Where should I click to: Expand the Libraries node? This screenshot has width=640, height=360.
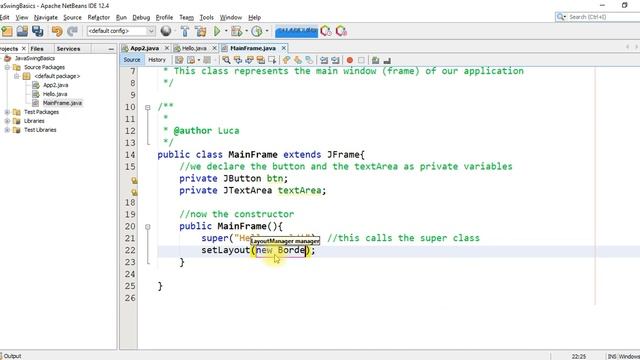[7, 121]
